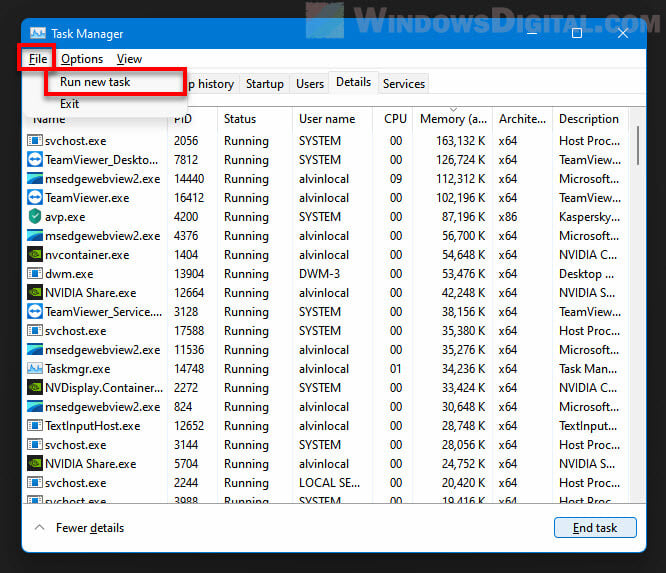Click msedgewebview2.exe icon, PID 11536 row
Image resolution: width=666 pixels, height=573 pixels.
coord(35,350)
